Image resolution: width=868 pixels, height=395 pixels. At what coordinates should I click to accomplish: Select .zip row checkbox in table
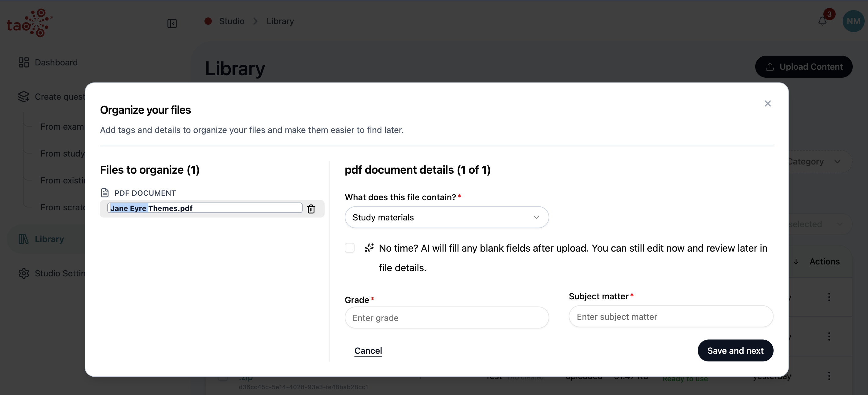pyautogui.click(x=223, y=378)
